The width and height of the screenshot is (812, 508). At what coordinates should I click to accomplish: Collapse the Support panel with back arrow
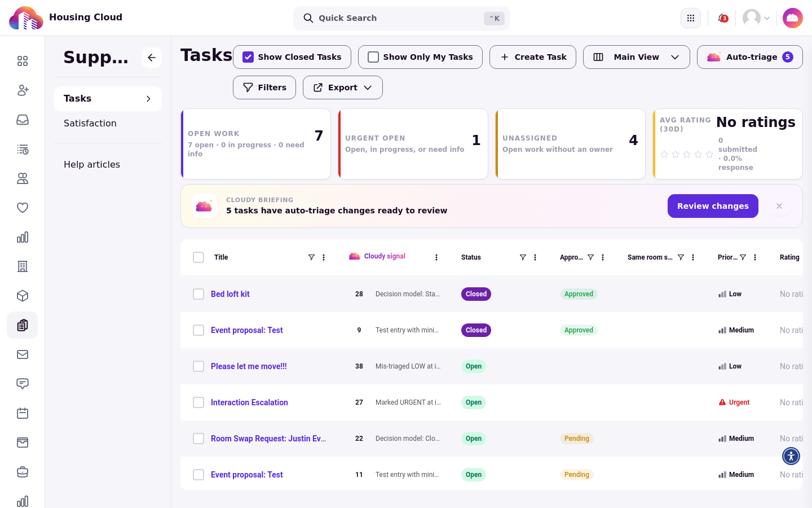(152, 58)
